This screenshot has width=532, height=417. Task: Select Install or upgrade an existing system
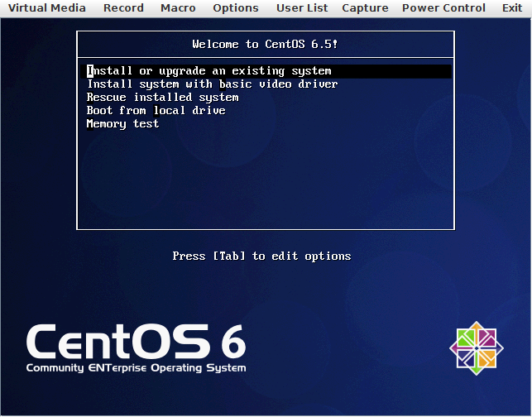pos(209,71)
